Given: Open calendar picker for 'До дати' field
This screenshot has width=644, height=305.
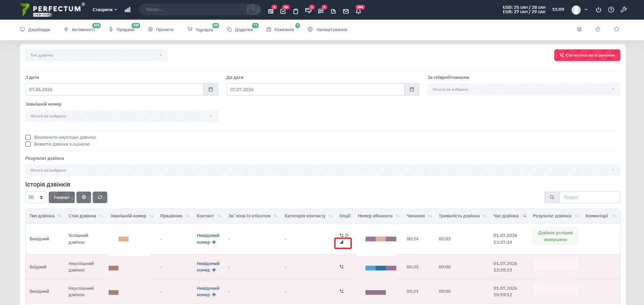Looking at the screenshot, I should point(412,89).
